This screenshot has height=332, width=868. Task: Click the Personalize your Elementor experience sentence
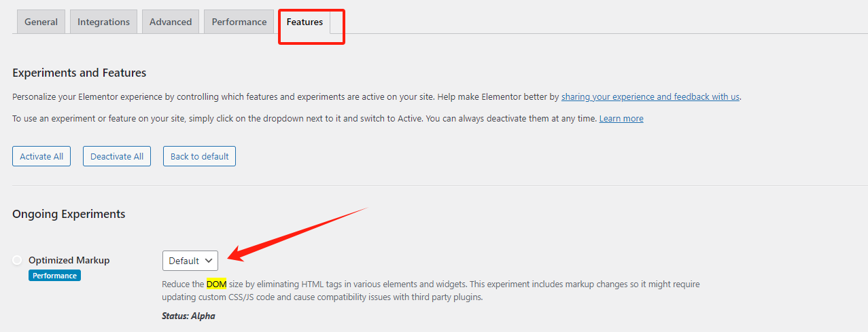[x=285, y=97]
